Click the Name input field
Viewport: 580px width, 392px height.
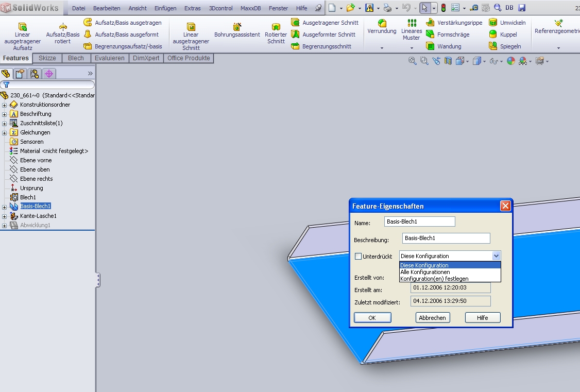(419, 221)
